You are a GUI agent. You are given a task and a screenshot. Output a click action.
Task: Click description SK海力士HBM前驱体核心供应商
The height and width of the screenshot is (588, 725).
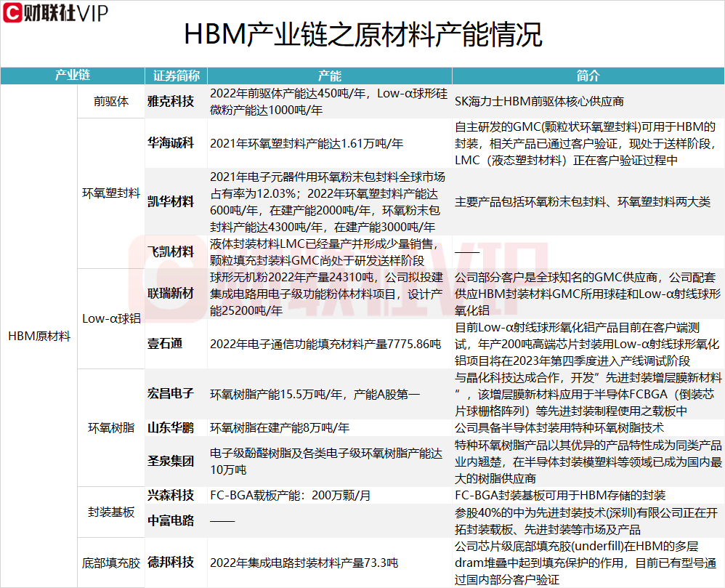pyautogui.click(x=588, y=101)
